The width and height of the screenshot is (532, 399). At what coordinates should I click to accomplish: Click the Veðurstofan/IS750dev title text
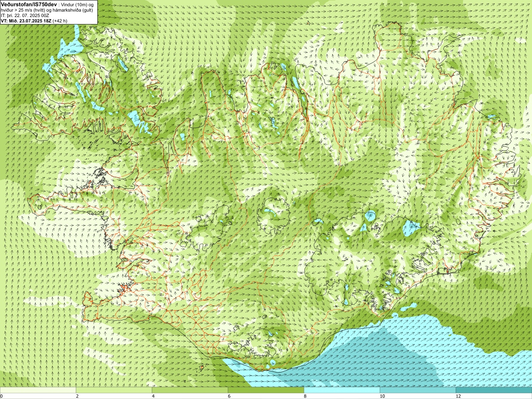[x=29, y=4]
